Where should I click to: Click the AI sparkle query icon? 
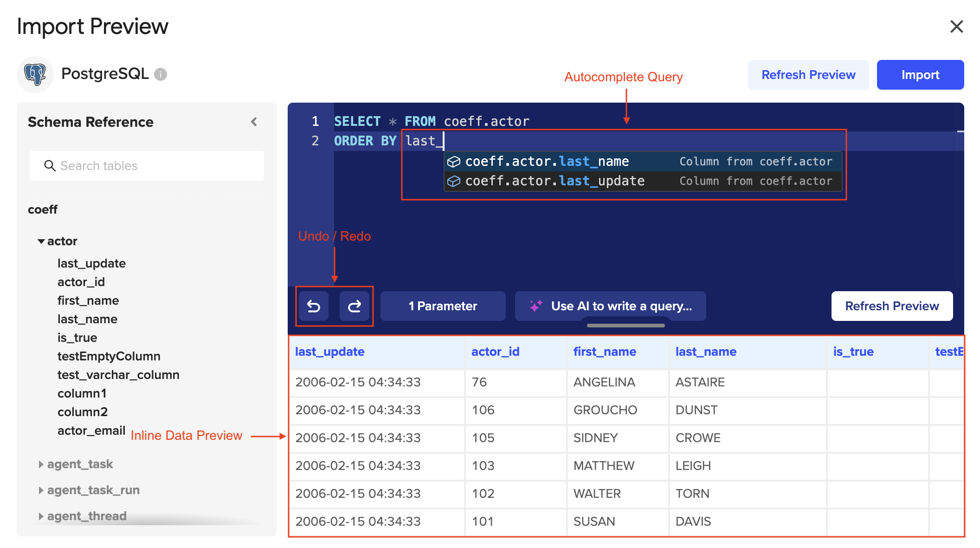tap(536, 306)
